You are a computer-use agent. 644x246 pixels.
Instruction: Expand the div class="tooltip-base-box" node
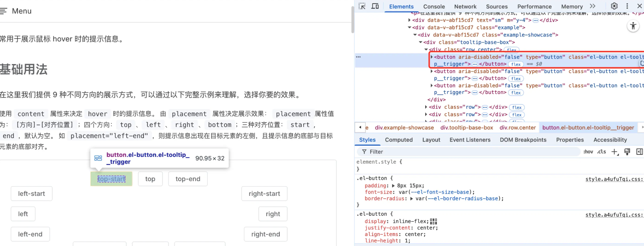(x=420, y=42)
